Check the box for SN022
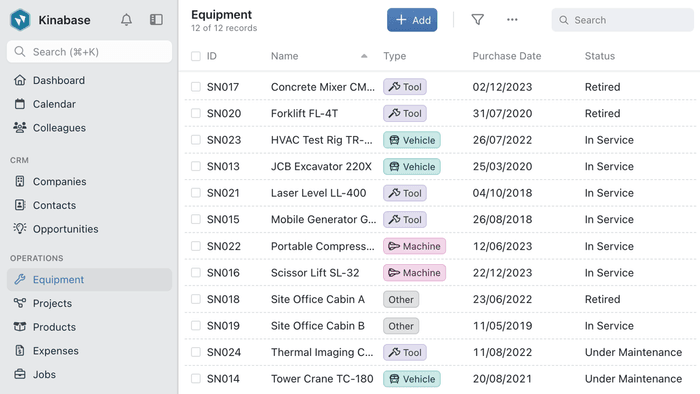This screenshot has width=700, height=394. coord(196,246)
